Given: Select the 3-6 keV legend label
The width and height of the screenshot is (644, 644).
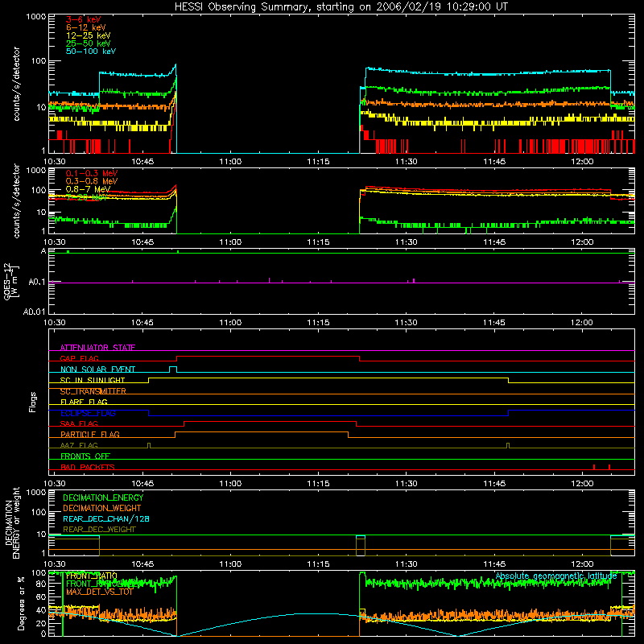Looking at the screenshot, I should tap(83, 19).
